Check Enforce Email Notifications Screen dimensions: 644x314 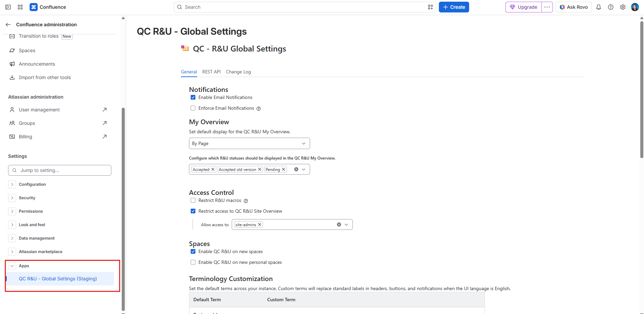click(x=193, y=108)
